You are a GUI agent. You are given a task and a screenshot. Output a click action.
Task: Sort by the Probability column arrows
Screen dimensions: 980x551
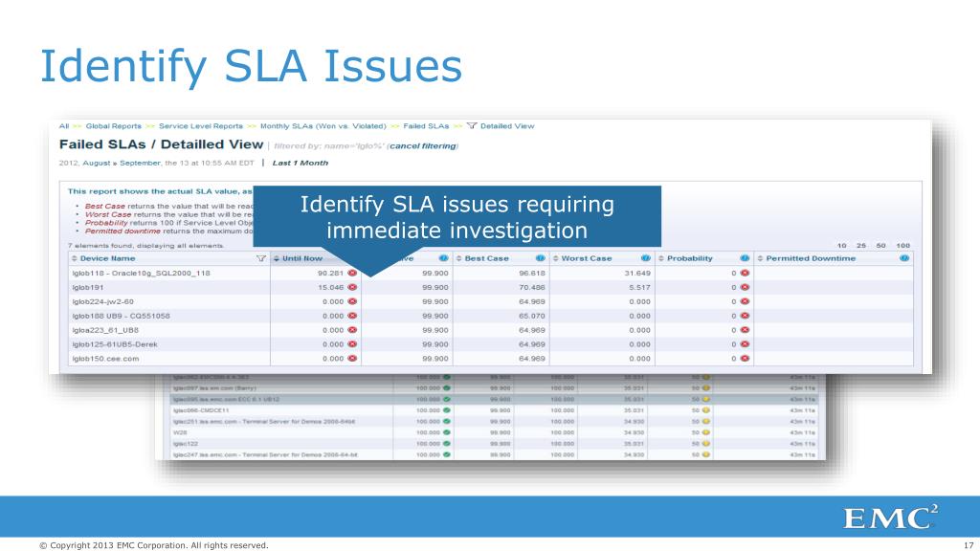tap(661, 258)
